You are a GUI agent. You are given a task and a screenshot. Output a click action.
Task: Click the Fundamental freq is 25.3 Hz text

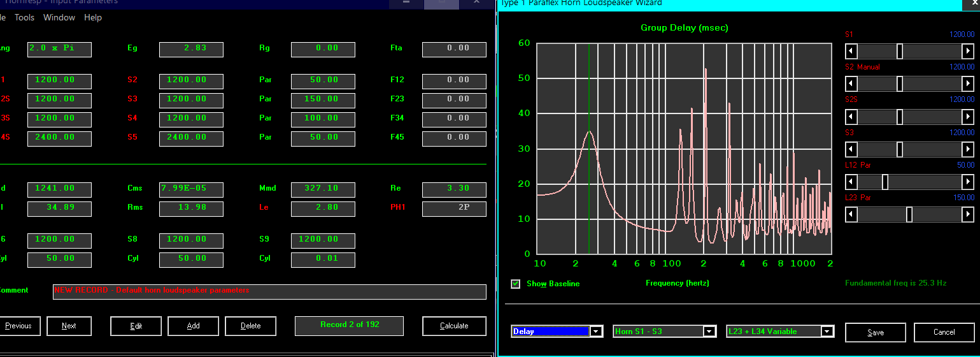pos(896,282)
